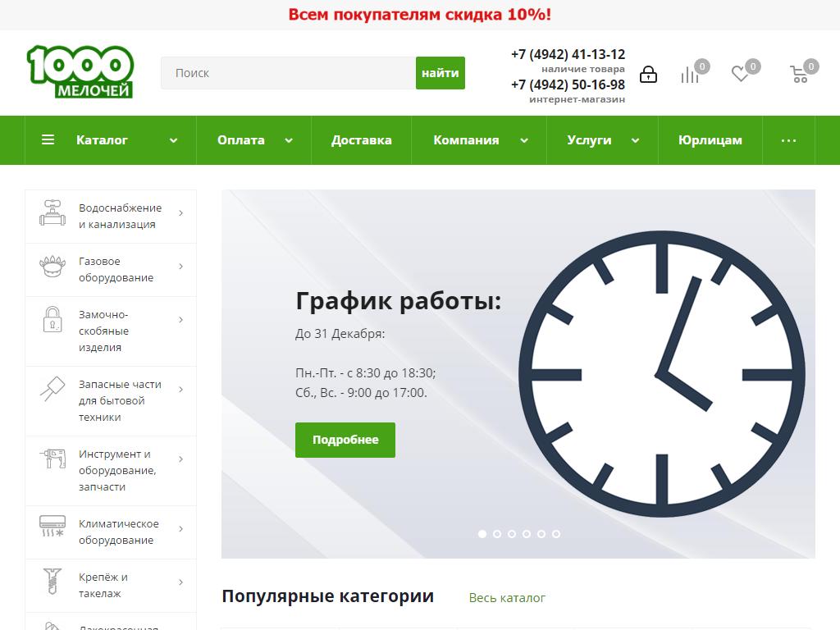Click the Подробнее button on banner

click(345, 440)
